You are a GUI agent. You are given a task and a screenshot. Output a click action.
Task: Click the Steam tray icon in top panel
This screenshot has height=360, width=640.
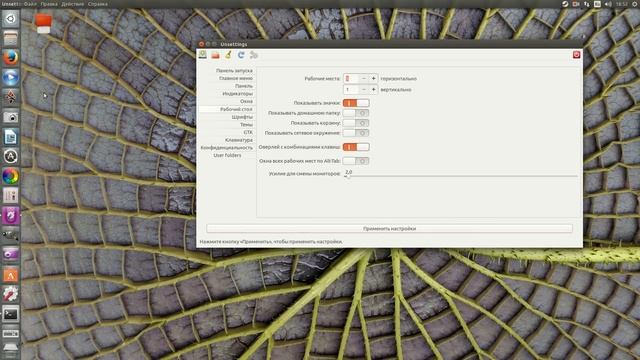click(565, 4)
